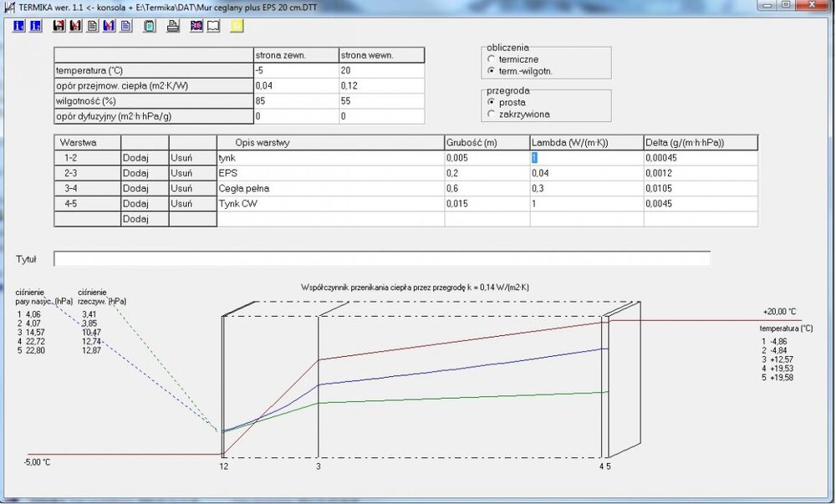
Task: Click the printer icon in the toolbar
Action: (x=173, y=26)
